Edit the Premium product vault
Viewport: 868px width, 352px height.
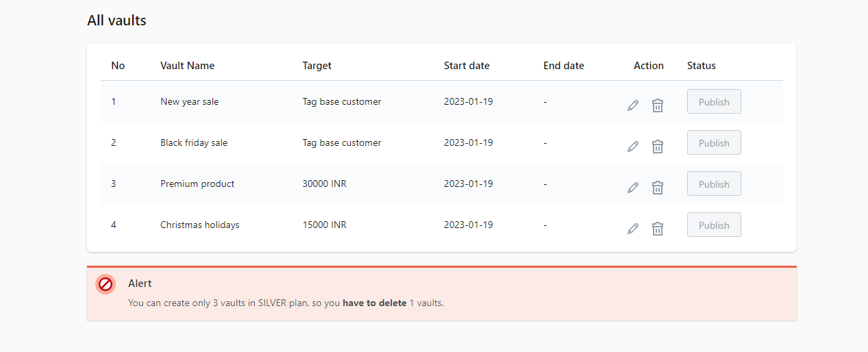(633, 188)
